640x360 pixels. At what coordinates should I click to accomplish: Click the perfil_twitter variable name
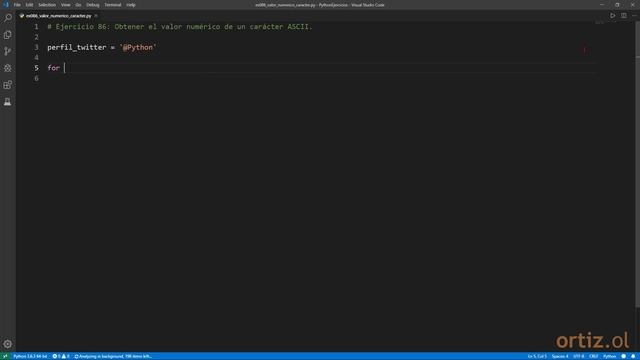[76, 47]
